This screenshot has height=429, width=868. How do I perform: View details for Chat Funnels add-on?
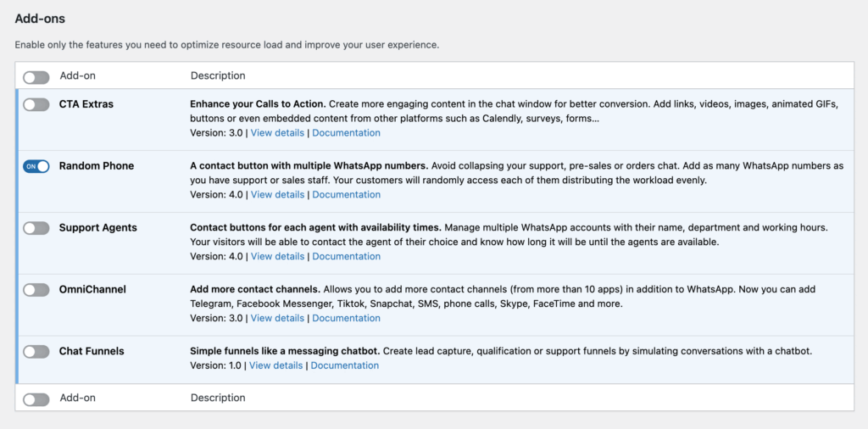coord(275,366)
